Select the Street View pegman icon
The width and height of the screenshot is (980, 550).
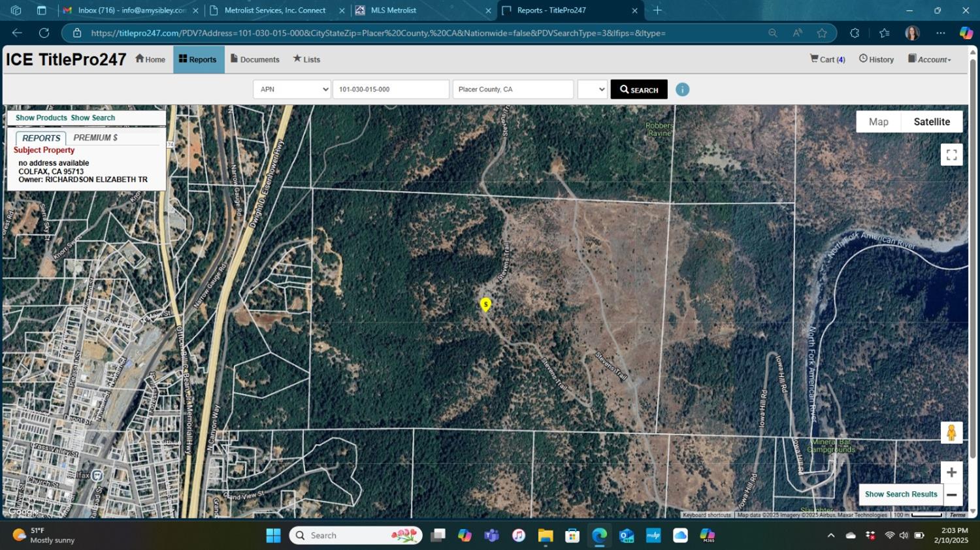pyautogui.click(x=951, y=432)
